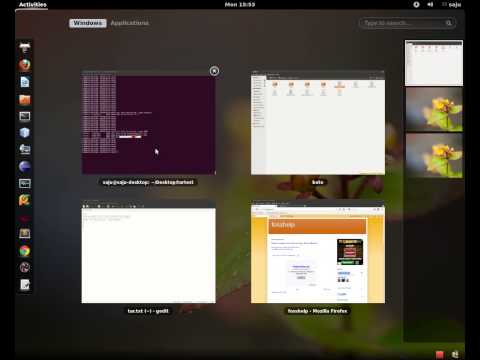
Task: Open the orange-green icon below the monitor icon in the dash
Action: click(25, 200)
